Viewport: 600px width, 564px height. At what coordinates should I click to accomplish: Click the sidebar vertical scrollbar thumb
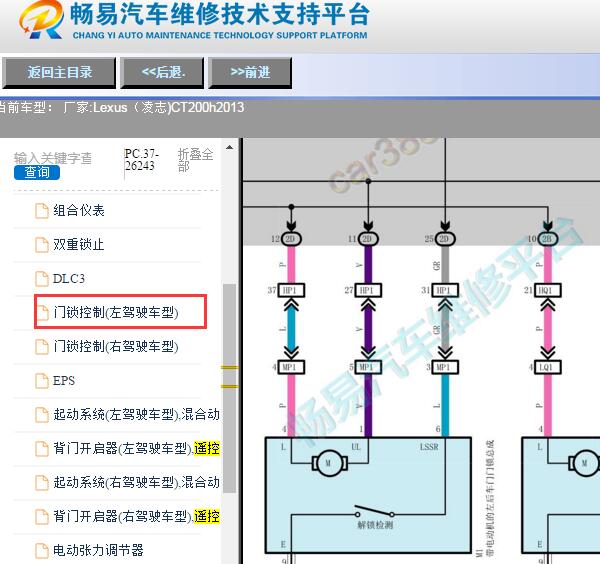229,388
